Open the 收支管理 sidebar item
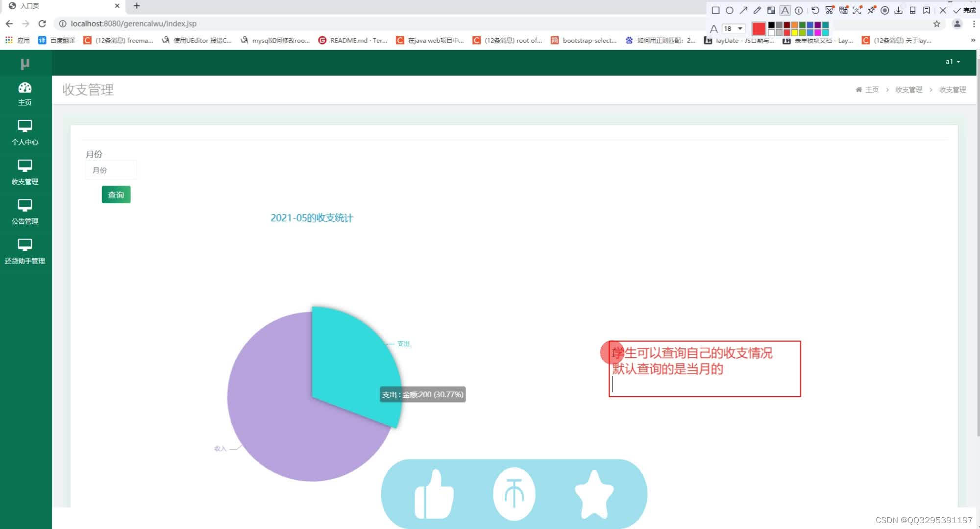This screenshot has width=980, height=529. point(25,173)
